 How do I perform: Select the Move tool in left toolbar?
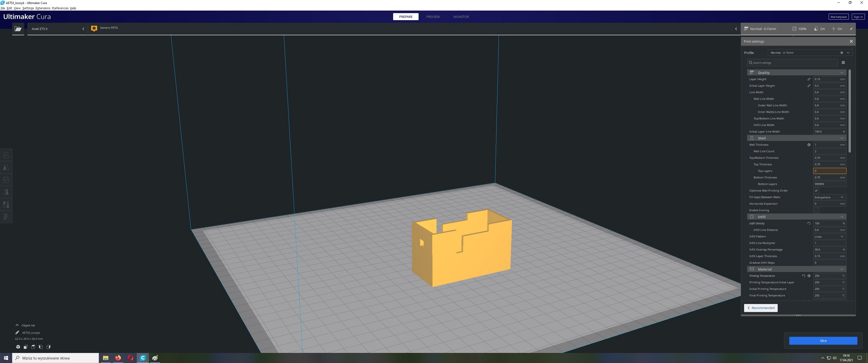tap(6, 155)
